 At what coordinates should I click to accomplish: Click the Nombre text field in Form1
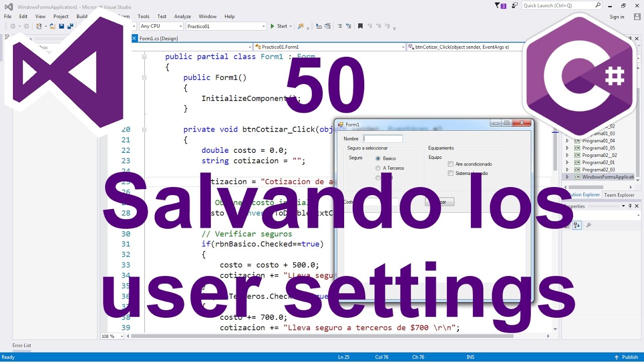(383, 139)
